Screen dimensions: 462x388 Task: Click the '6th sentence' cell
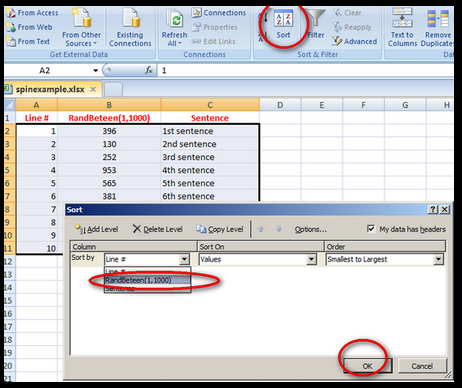(x=210, y=196)
